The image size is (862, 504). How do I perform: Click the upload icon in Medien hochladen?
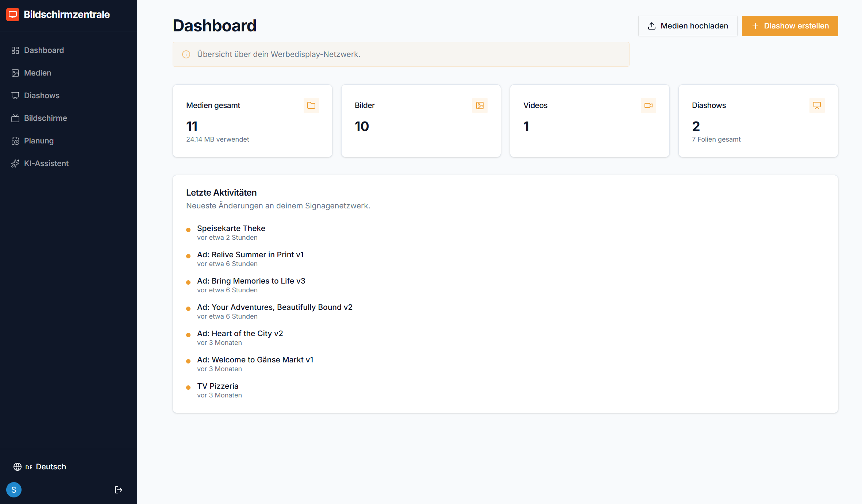(x=652, y=26)
